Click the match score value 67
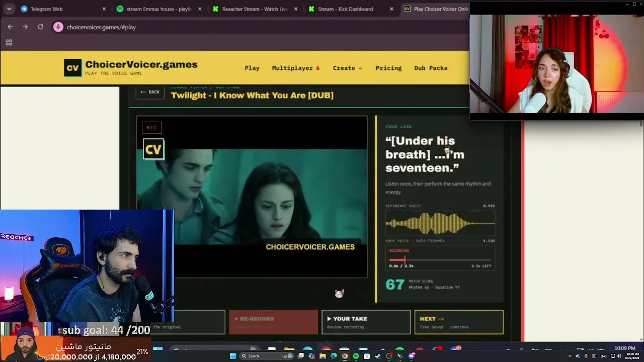644x362 pixels. click(395, 285)
